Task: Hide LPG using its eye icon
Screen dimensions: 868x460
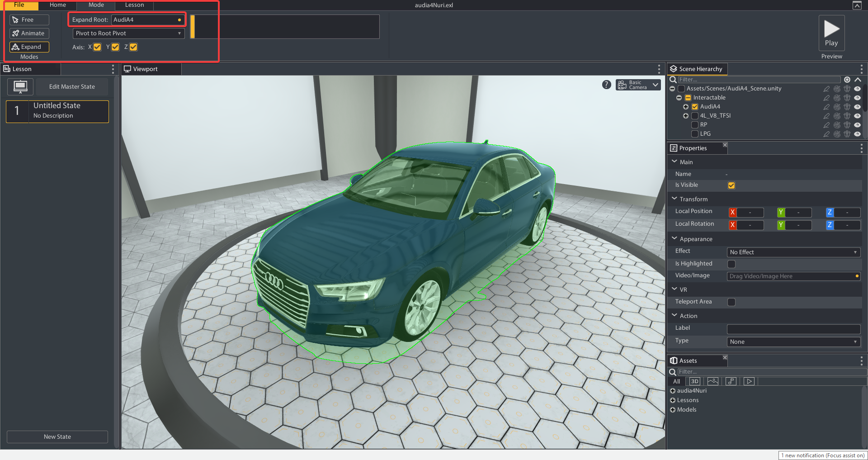Action: click(857, 134)
